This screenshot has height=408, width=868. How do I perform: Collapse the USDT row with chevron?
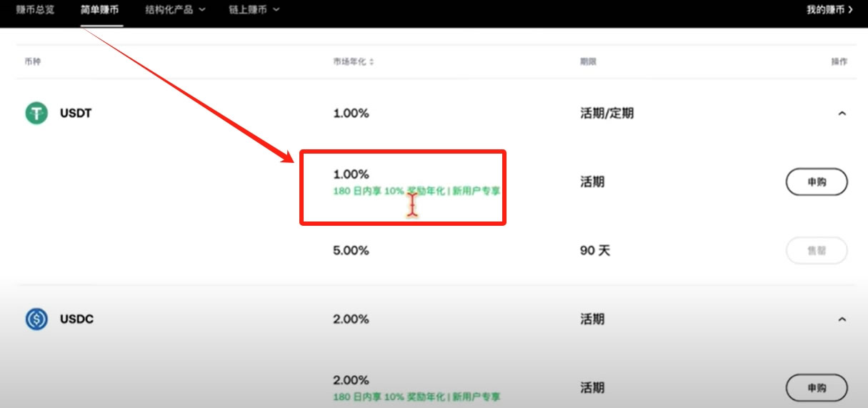[x=842, y=114]
